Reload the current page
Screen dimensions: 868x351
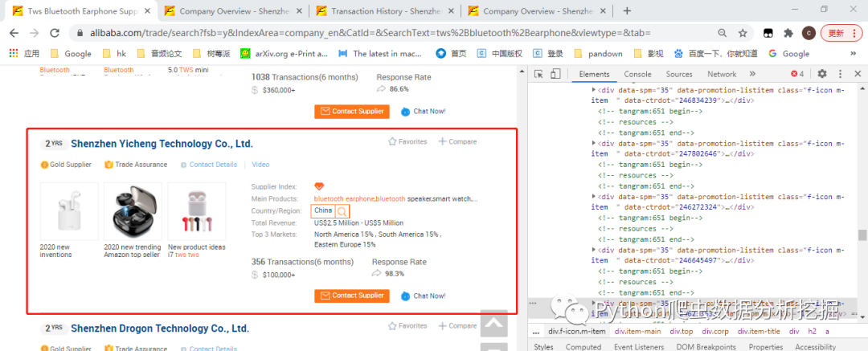[x=55, y=33]
